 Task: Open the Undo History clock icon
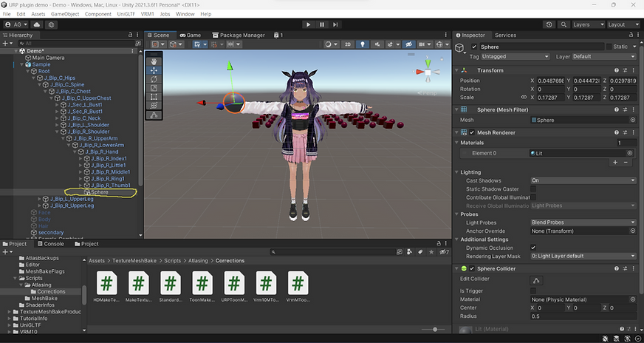(x=549, y=24)
